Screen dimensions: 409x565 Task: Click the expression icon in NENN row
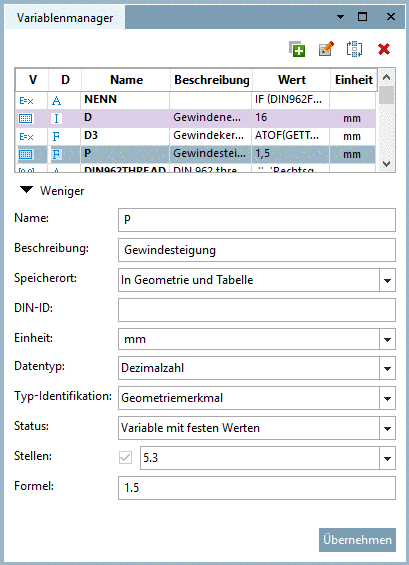[x=26, y=101]
